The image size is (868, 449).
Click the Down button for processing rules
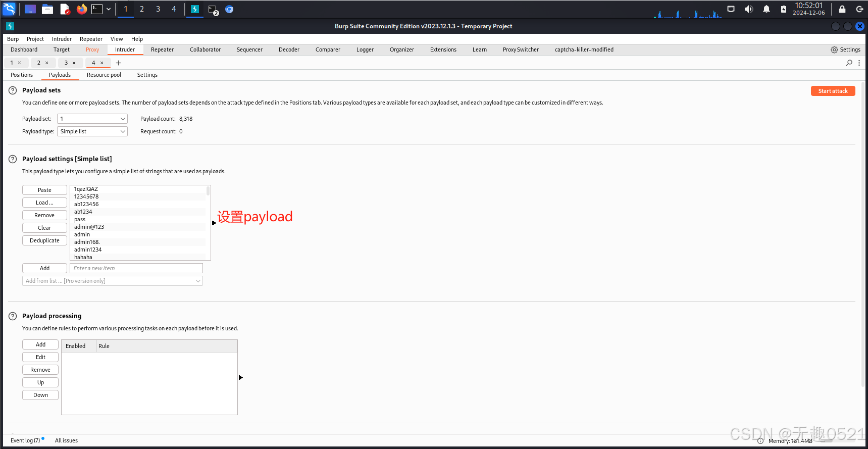coord(40,395)
